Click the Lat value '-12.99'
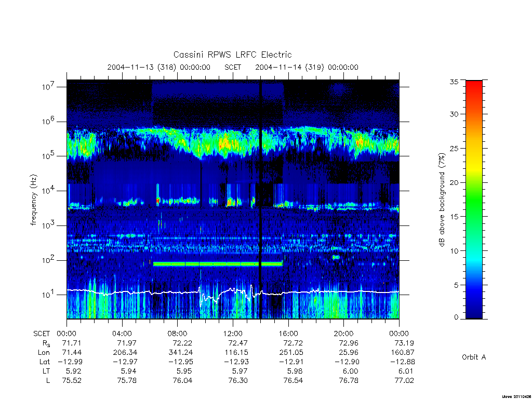The height and width of the screenshot is (399, 532). coord(70,362)
